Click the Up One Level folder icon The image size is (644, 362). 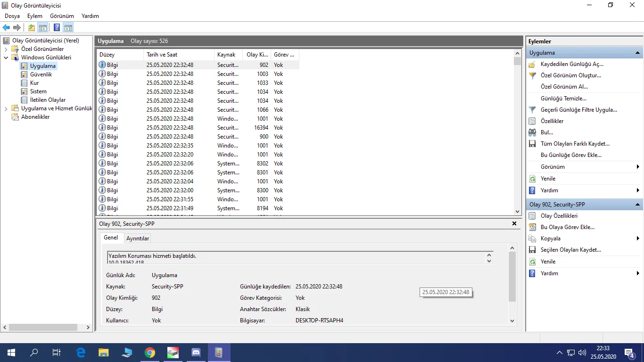(32, 28)
